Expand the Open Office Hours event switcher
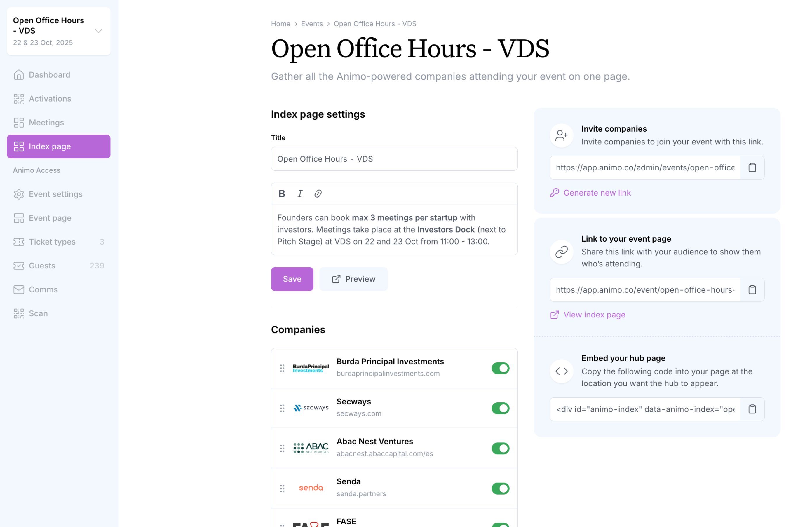Image resolution: width=812 pixels, height=527 pixels. (x=98, y=31)
